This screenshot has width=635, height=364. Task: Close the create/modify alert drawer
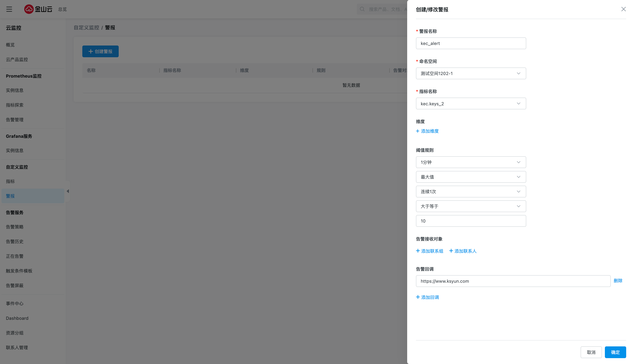click(623, 9)
